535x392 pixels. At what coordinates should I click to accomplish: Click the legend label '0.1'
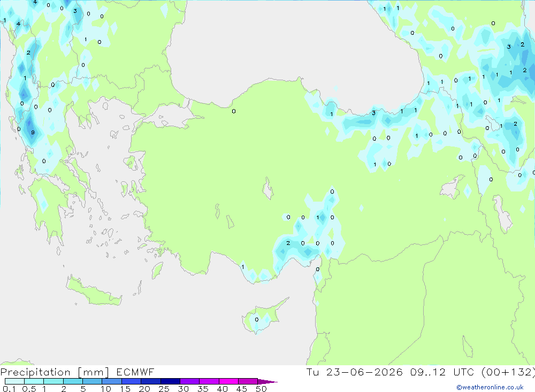click(9, 389)
